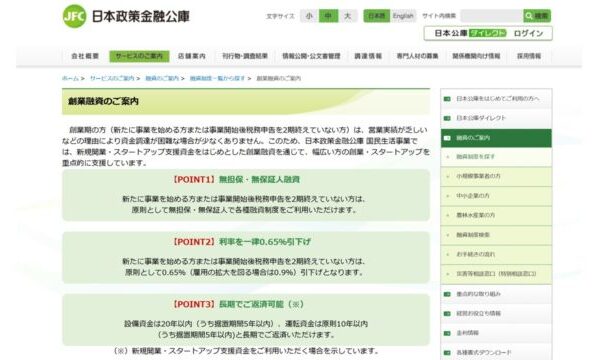The image size is (597, 360).
Task: Open sidebar link 日本公庫ダイレクト
Action: click(496, 118)
